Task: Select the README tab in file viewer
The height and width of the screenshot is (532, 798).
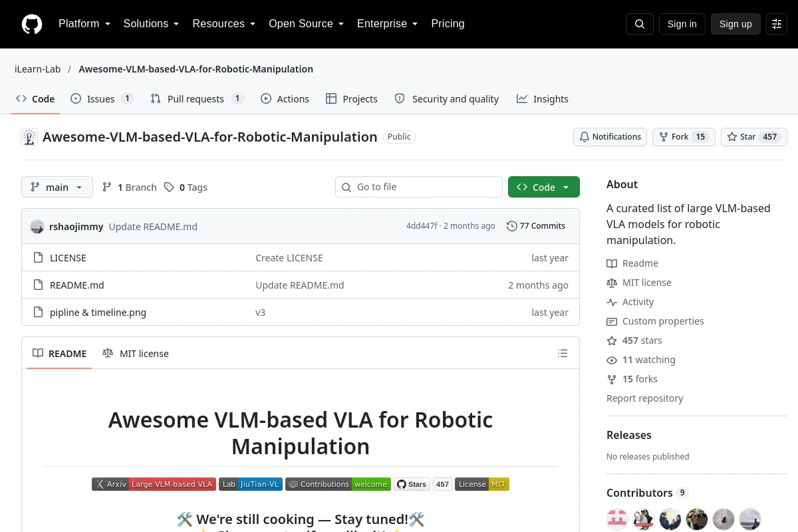Action: click(x=60, y=354)
